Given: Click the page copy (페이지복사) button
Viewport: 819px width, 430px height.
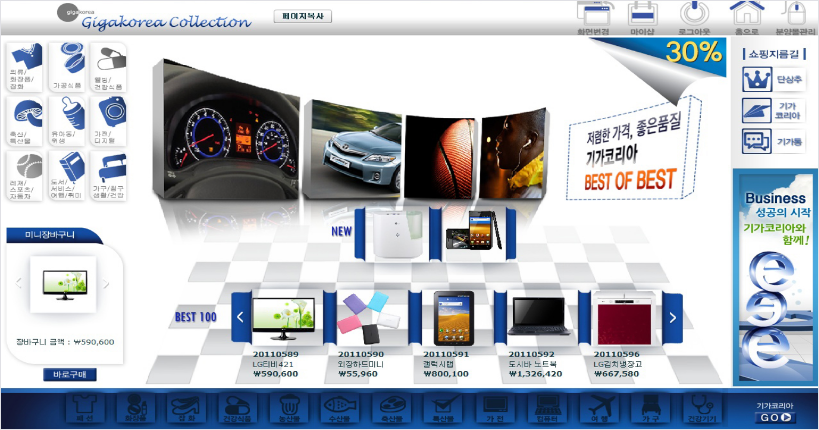Looking at the screenshot, I should (303, 16).
